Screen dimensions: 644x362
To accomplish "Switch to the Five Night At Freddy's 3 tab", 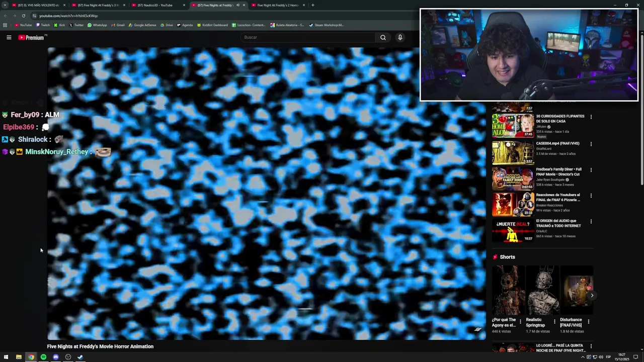I will coord(99,5).
